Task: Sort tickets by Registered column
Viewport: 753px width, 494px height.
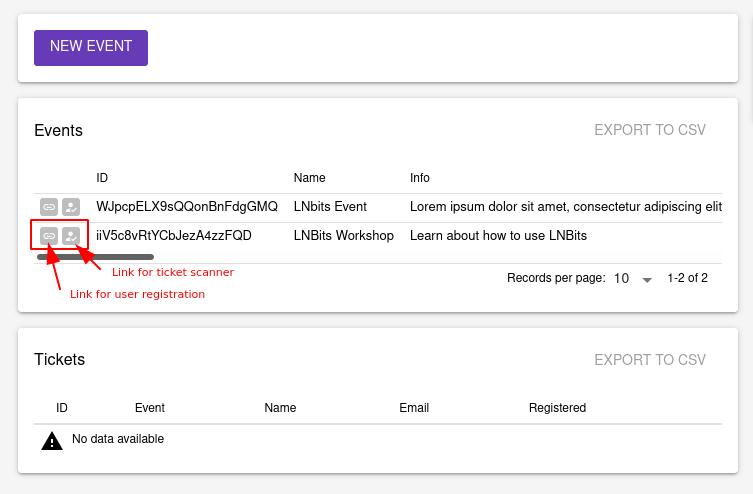Action: coord(557,408)
